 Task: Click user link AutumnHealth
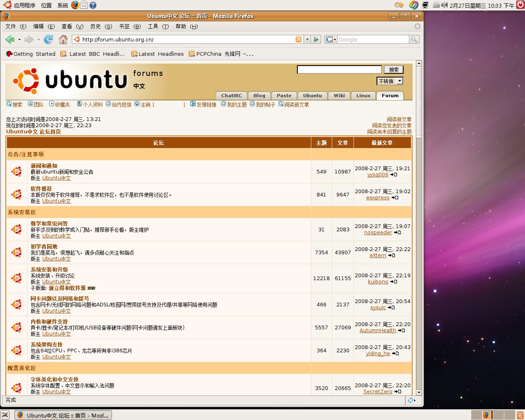(x=378, y=331)
